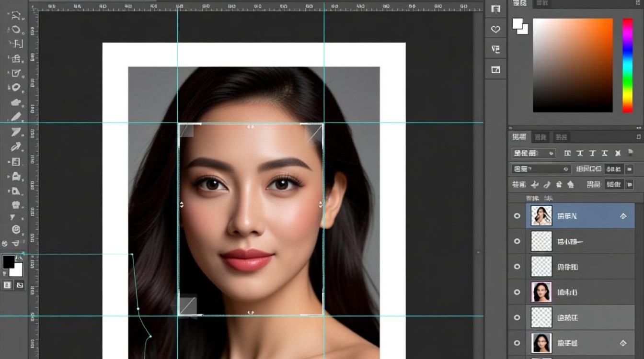Open the bottom window-shaped icon in collapsed dock
The height and width of the screenshot is (359, 644).
(495, 70)
